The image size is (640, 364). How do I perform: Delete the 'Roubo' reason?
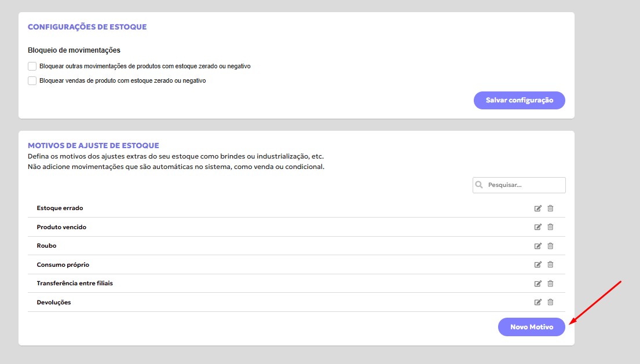tap(550, 246)
